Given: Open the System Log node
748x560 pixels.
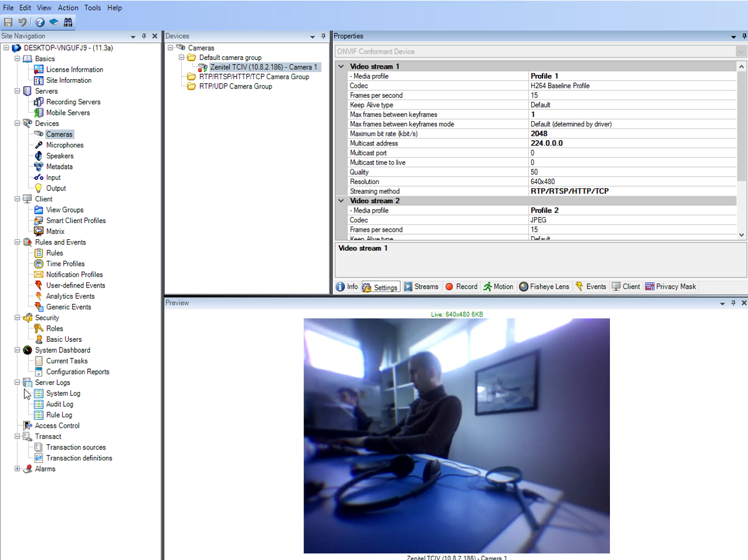Looking at the screenshot, I should click(x=63, y=394).
